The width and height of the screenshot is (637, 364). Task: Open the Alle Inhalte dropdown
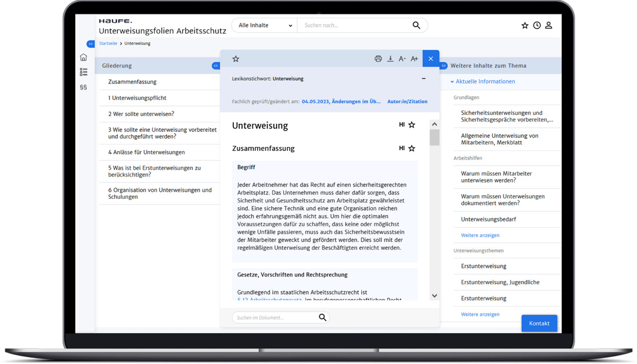(x=264, y=25)
